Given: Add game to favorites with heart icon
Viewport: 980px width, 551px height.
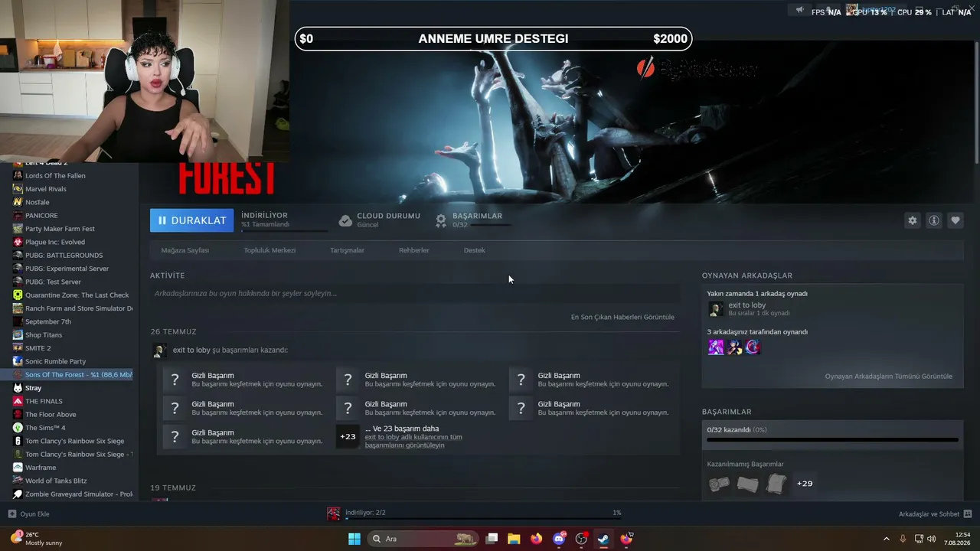Looking at the screenshot, I should tap(955, 220).
